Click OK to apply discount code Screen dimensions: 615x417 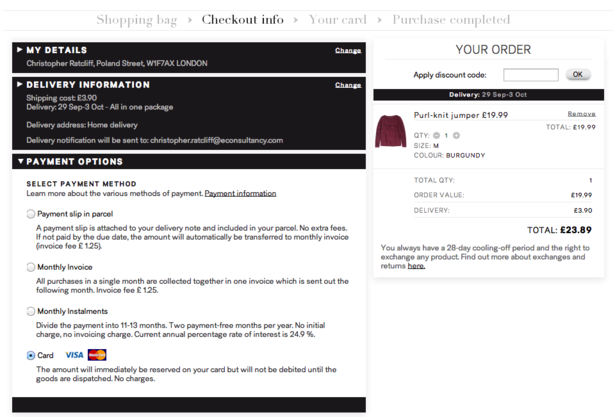click(577, 75)
